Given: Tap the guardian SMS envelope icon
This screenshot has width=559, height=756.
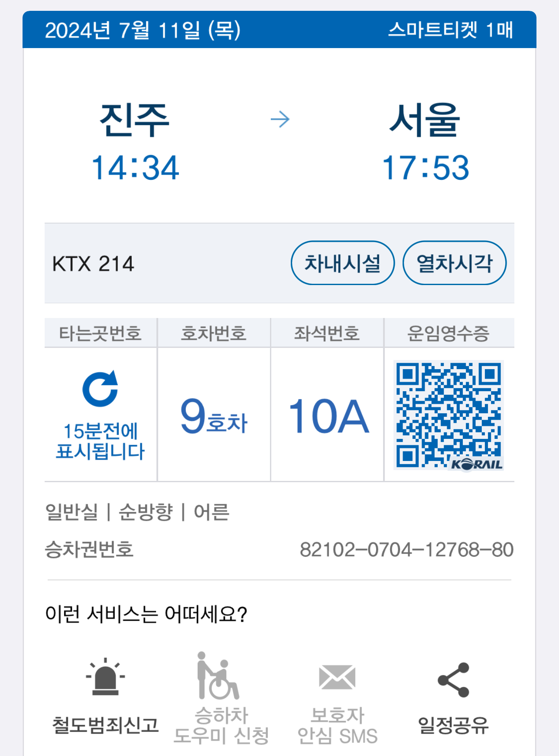Looking at the screenshot, I should coord(337,677).
